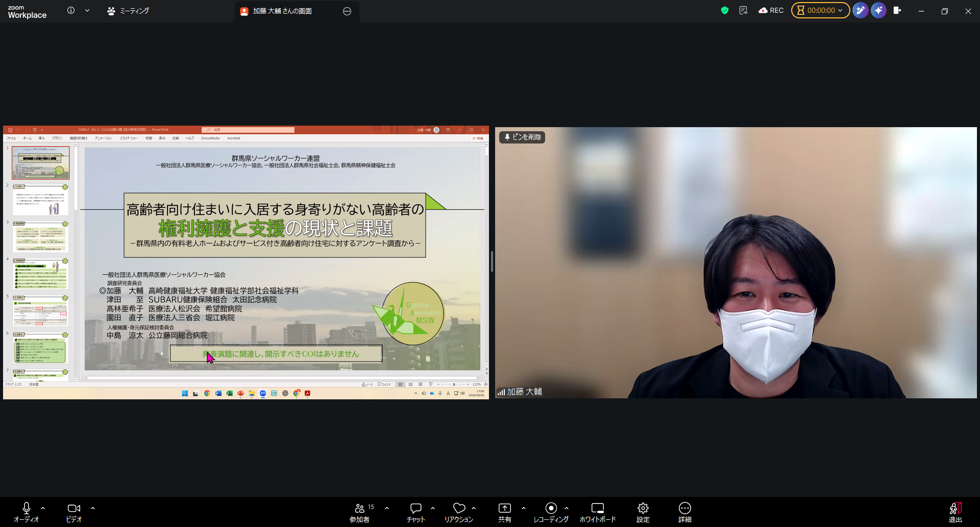The image size is (980, 527).
Task: Open the transcript icon in Zoom's top bar
Action: point(743,10)
